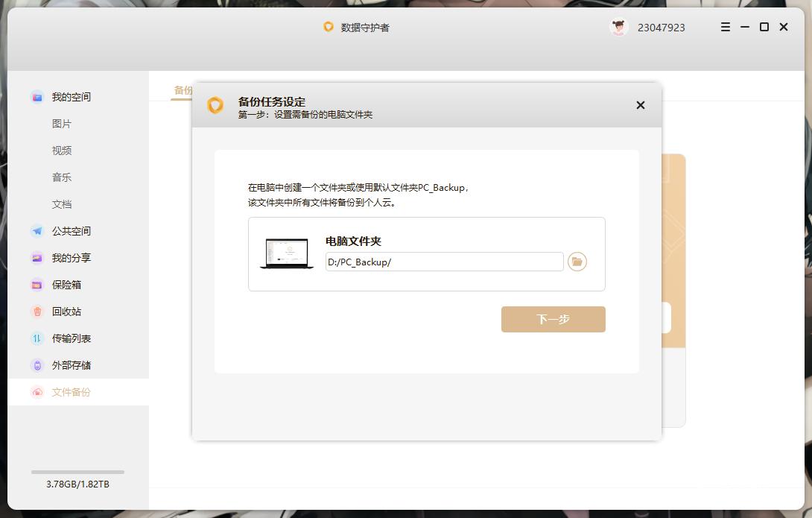Close the 备份任务设定 dialog
Screen dimensions: 812x518
(640, 105)
